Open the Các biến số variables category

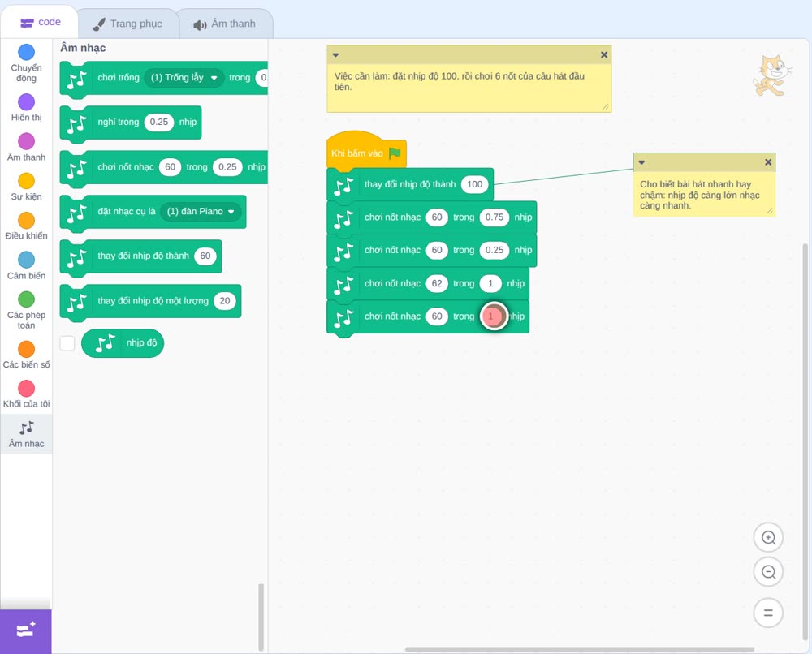tap(26, 355)
